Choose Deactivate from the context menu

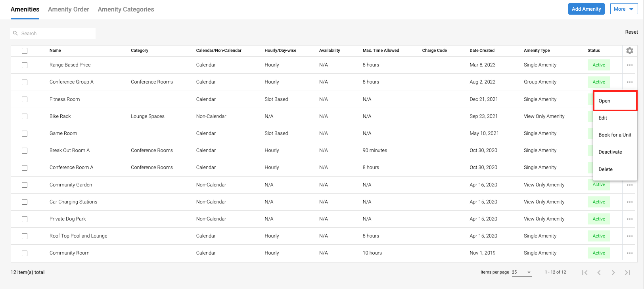click(610, 152)
